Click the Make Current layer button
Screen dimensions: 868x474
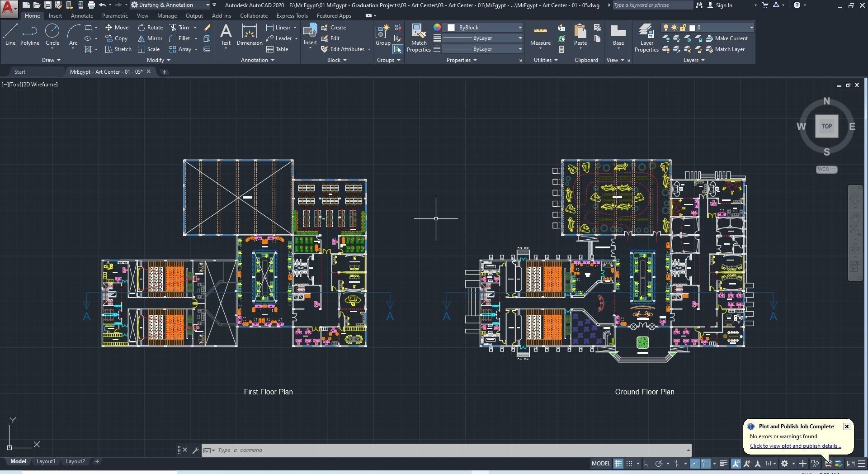point(727,38)
